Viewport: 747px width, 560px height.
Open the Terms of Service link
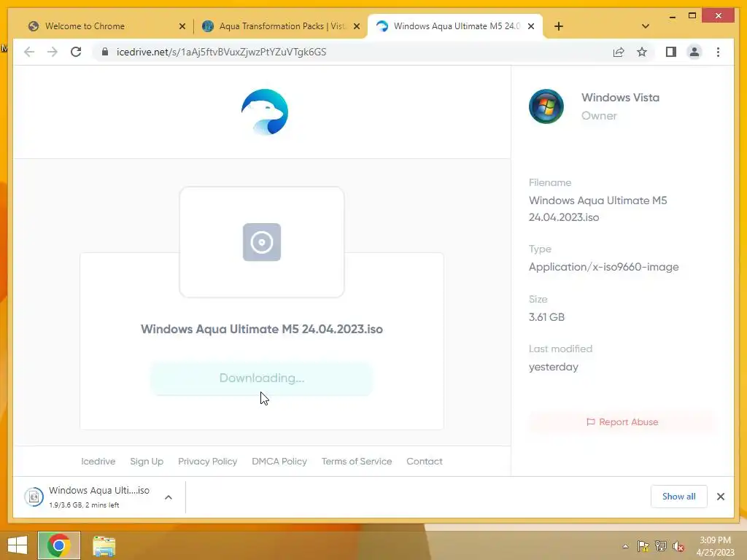point(356,462)
